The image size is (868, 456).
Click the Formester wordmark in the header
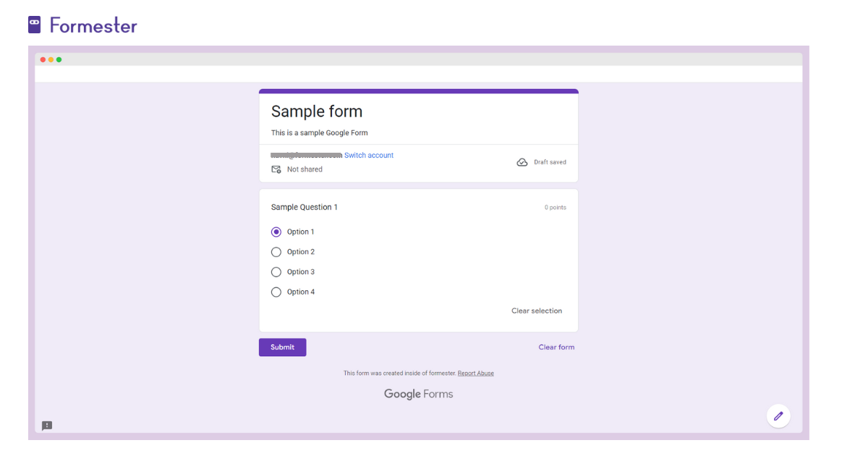pyautogui.click(x=93, y=25)
